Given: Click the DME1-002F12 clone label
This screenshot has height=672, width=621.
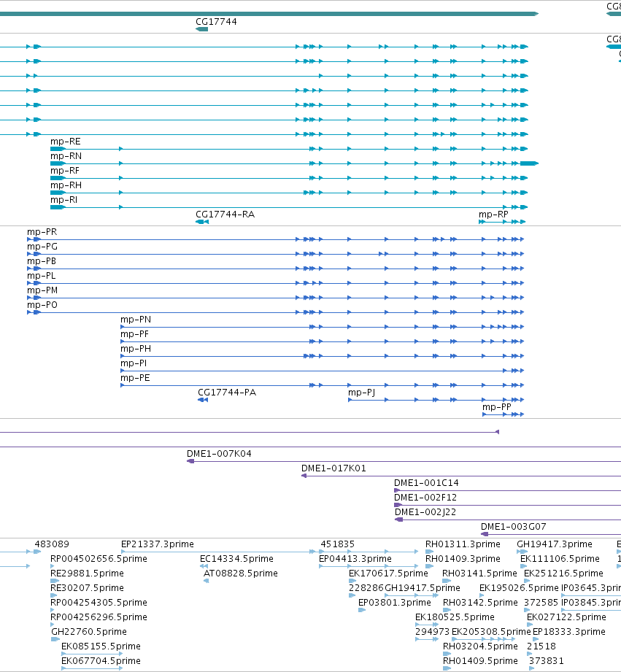Looking at the screenshot, I should coord(425,497).
